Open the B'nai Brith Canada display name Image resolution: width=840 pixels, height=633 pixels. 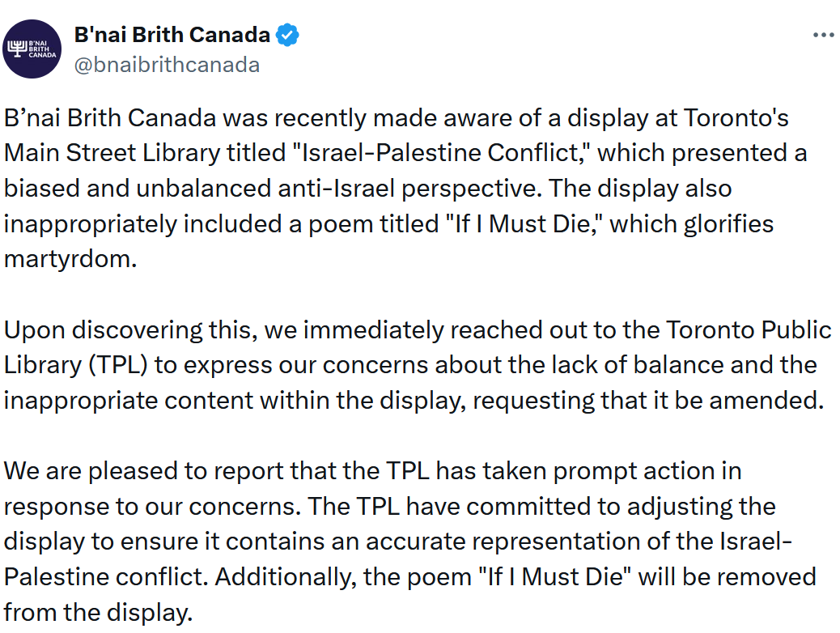click(x=172, y=36)
